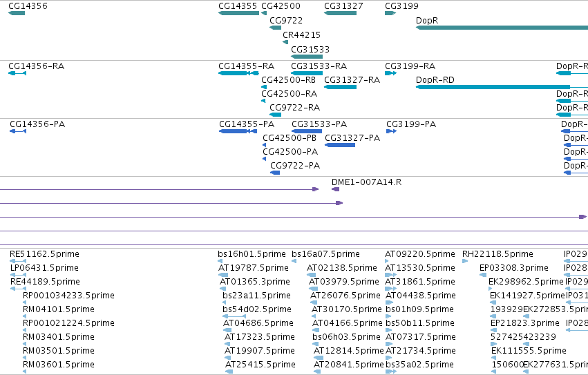Click the EK298962.5prime EST label
The height and width of the screenshot is (375, 588).
tap(526, 282)
